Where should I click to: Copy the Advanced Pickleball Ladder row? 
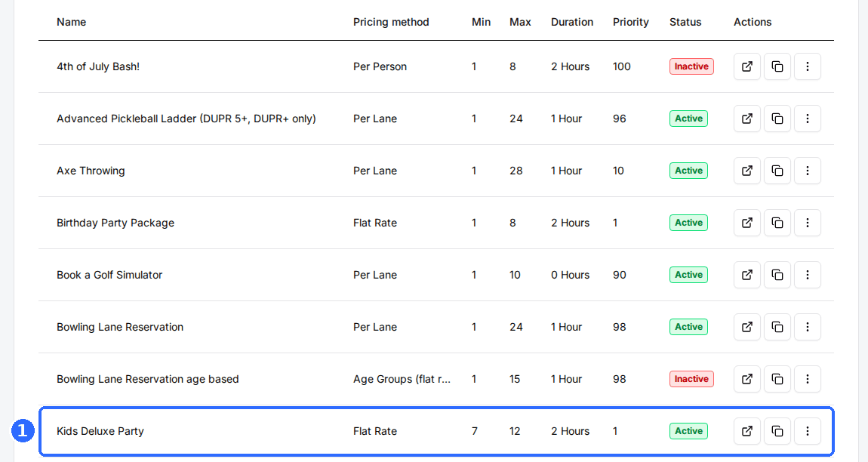(777, 119)
